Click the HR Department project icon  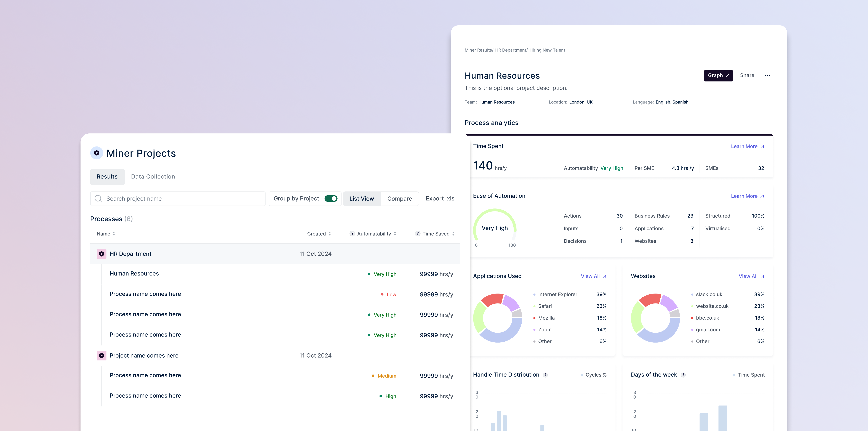click(x=101, y=254)
